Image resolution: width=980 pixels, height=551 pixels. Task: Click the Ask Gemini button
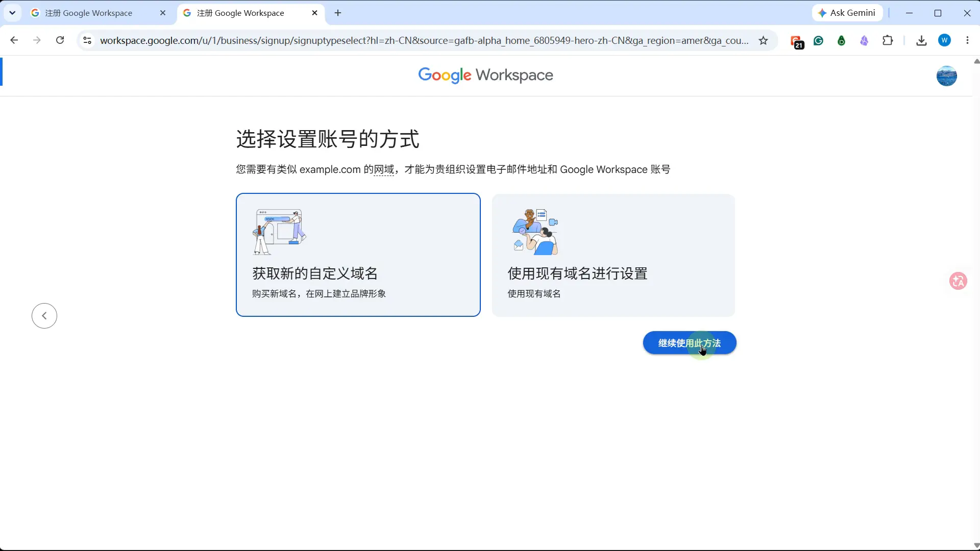point(847,13)
